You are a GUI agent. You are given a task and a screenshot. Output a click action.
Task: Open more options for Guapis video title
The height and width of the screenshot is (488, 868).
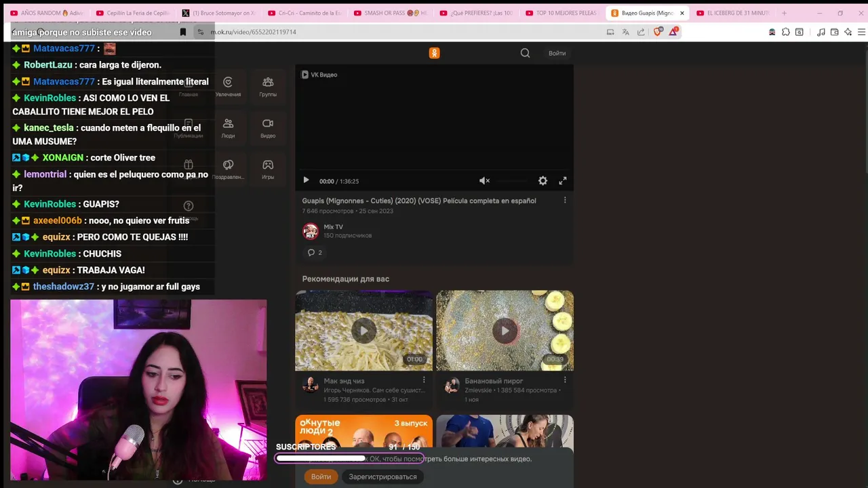(565, 200)
